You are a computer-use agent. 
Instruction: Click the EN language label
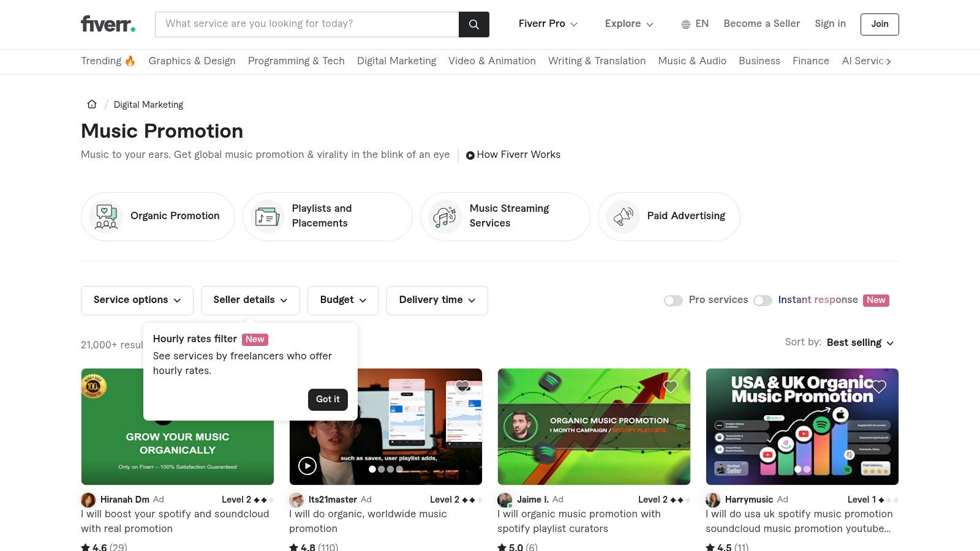[702, 24]
